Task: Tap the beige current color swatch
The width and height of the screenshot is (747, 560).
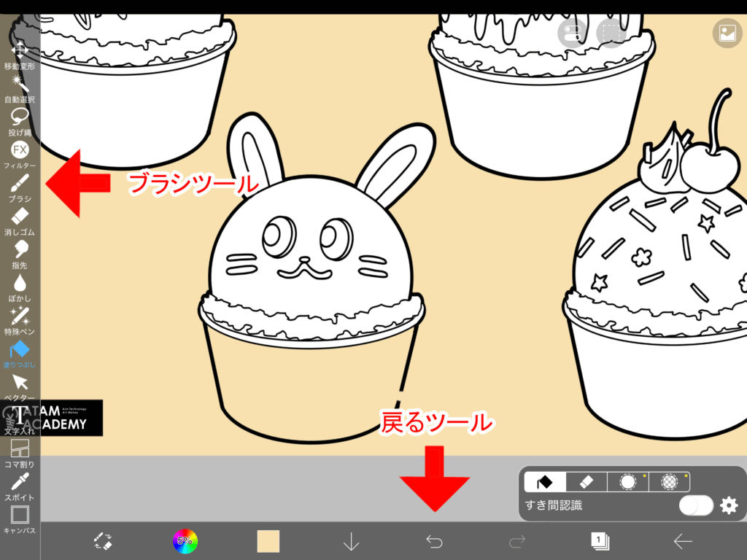Action: pos(268,541)
